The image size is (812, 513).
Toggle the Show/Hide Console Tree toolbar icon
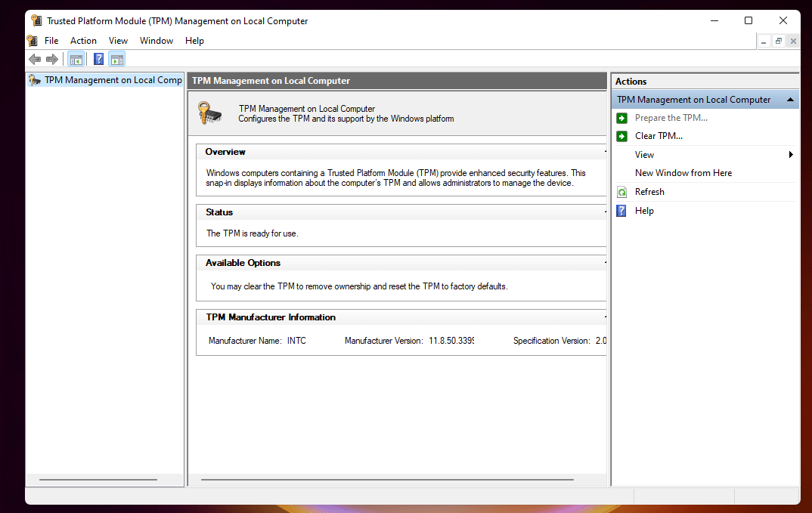(76, 60)
